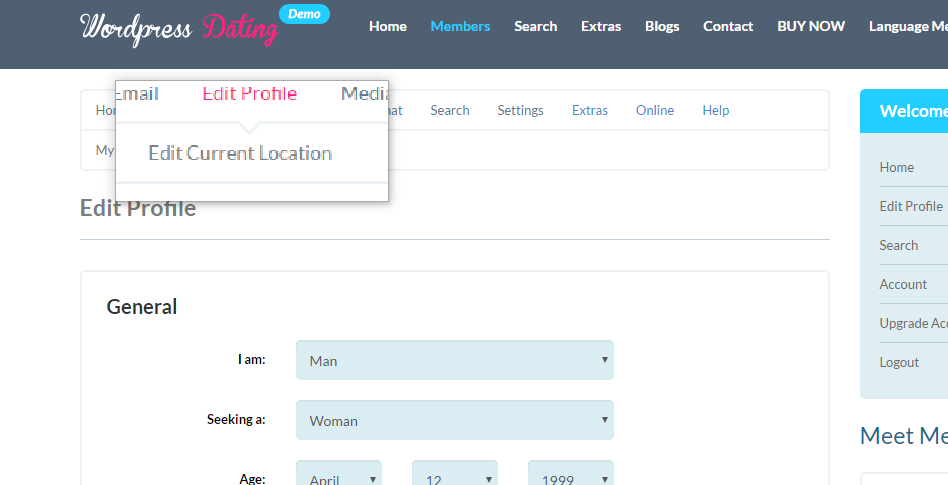This screenshot has height=485, width=948.
Task: Click Edit Current Location in the popup
Action: coord(240,153)
